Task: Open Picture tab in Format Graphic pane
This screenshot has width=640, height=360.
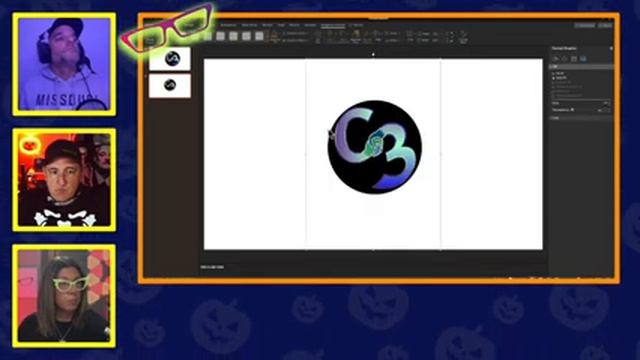Action: [x=583, y=59]
